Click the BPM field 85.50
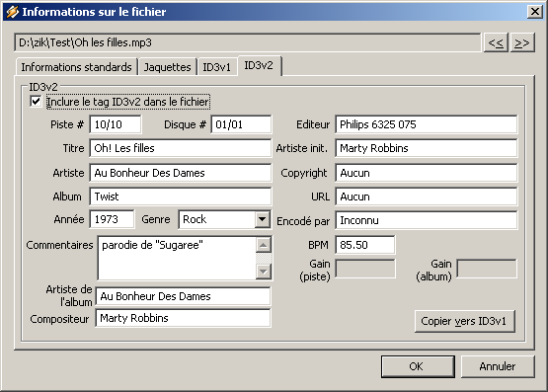This screenshot has height=392, width=548. pyautogui.click(x=365, y=245)
